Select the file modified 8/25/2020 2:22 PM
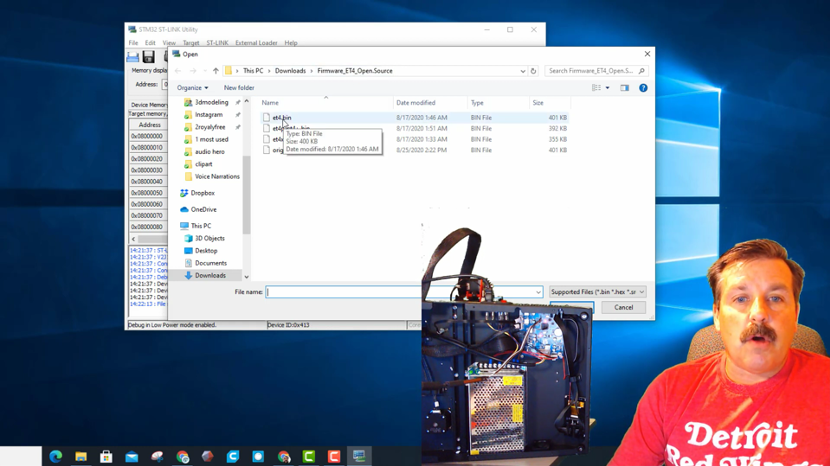The width and height of the screenshot is (830, 466). 416,150
